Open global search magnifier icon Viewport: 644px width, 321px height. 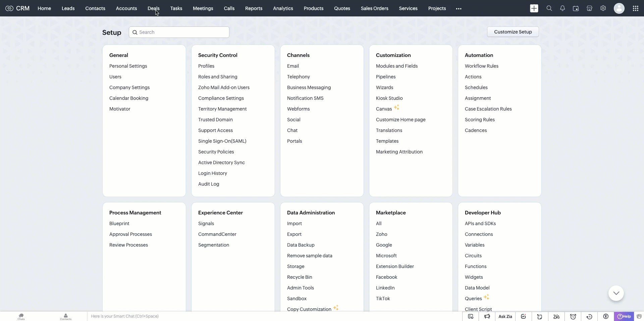click(x=549, y=8)
